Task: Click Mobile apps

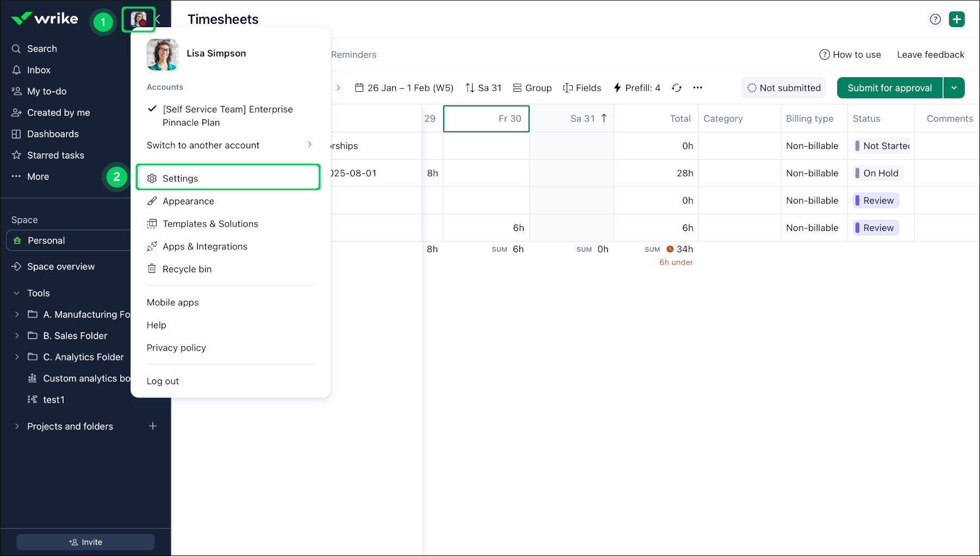Action: click(172, 302)
